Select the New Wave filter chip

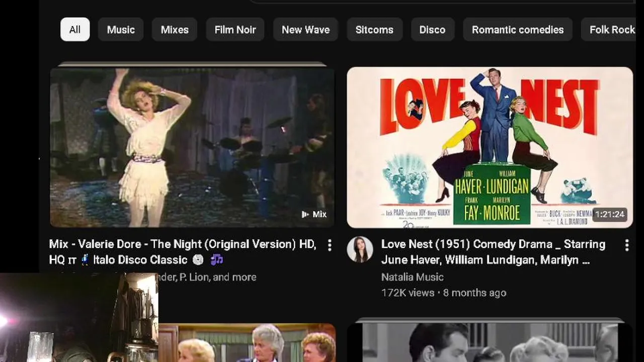pos(305,30)
